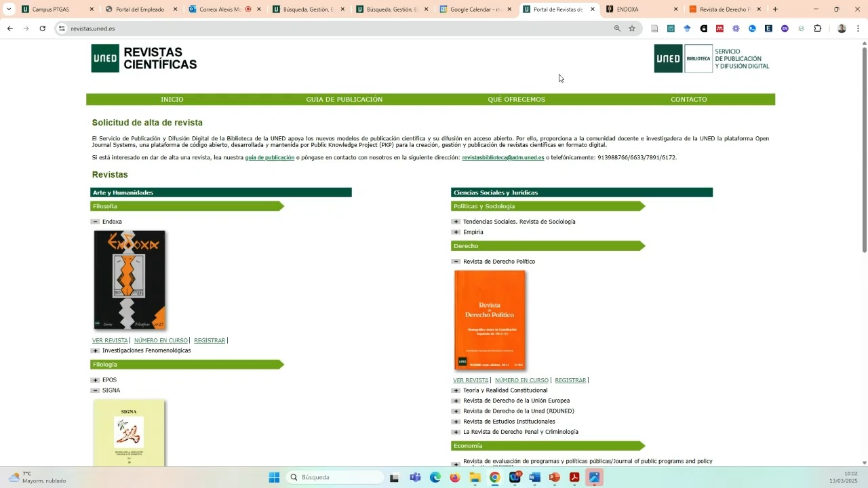Viewport: 868px width, 488px height.
Task: Open Microsoft Edge from the taskbar
Action: tap(435, 477)
